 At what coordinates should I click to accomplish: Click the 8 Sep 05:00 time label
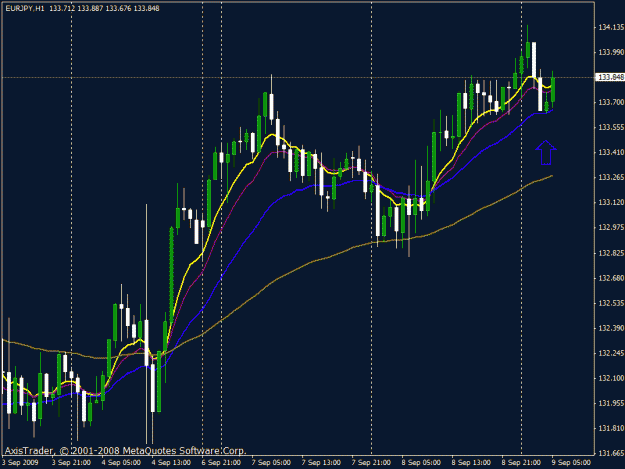point(421,463)
